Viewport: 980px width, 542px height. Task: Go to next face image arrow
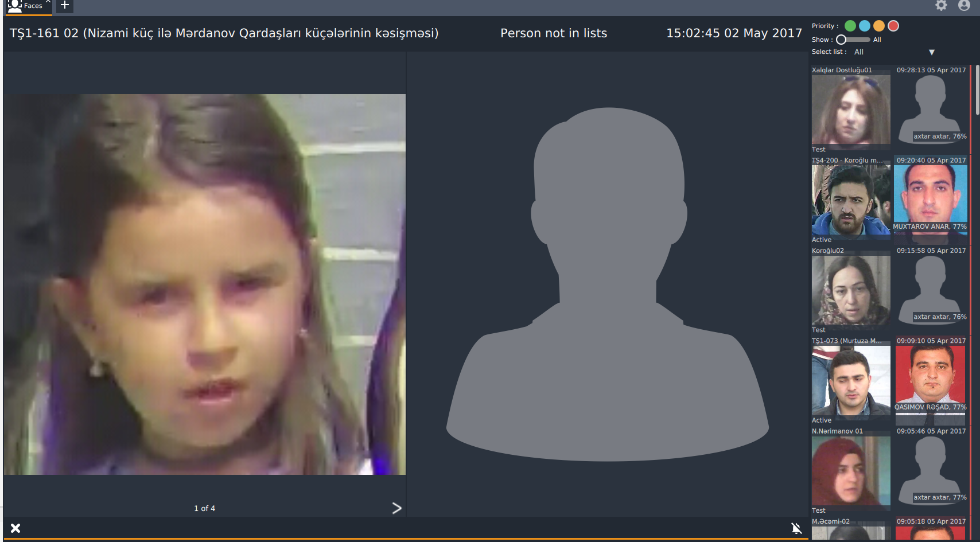pyautogui.click(x=396, y=508)
